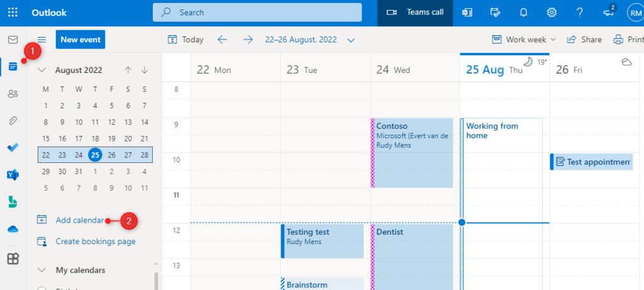The height and width of the screenshot is (290, 644).
Task: Open the Work week view dropdown
Action: (x=525, y=40)
